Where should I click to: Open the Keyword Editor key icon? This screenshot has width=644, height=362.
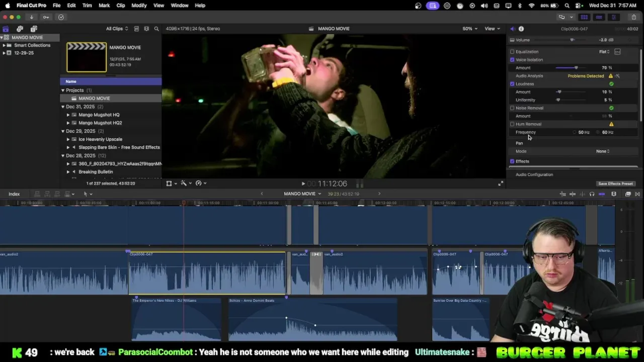(x=46, y=17)
